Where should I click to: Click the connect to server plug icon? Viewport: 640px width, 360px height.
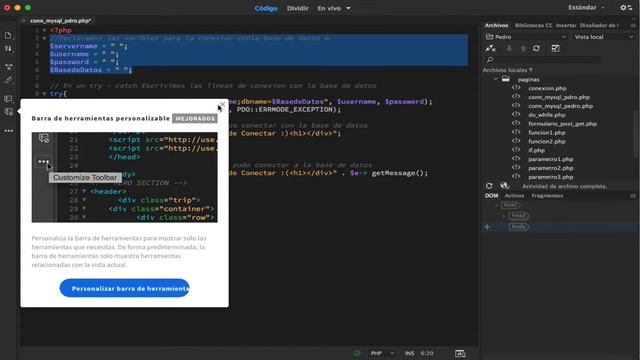tap(491, 49)
